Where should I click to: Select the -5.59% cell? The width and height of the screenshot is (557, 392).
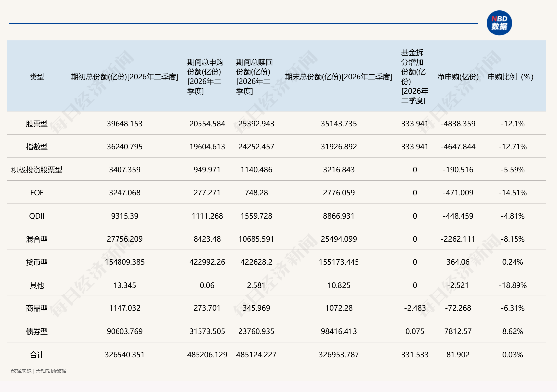pos(513,170)
